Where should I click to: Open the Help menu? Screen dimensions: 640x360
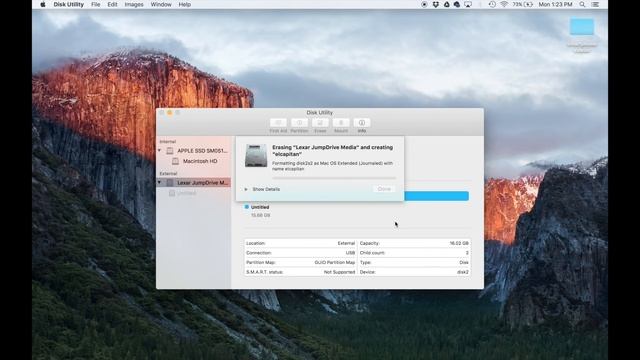(184, 4)
